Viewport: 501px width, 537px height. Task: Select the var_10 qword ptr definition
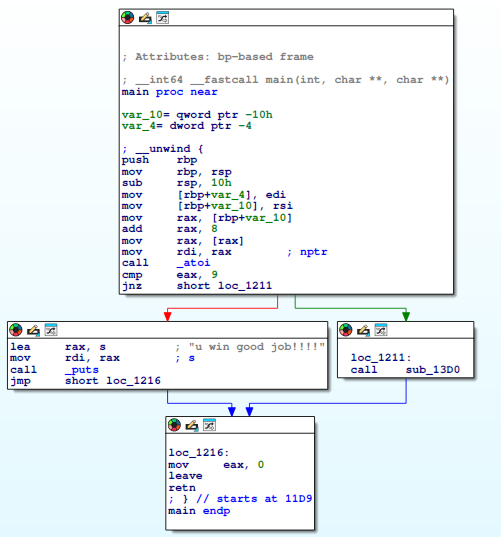coord(197,115)
